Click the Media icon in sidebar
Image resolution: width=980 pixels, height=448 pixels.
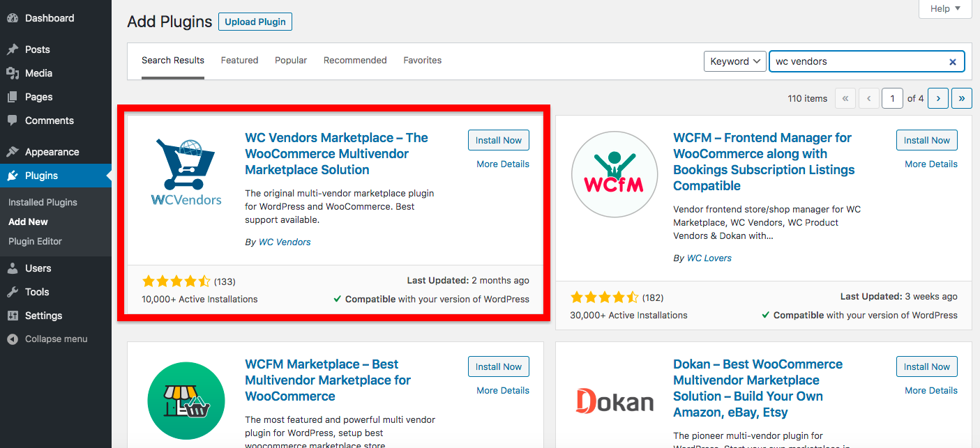pos(13,73)
